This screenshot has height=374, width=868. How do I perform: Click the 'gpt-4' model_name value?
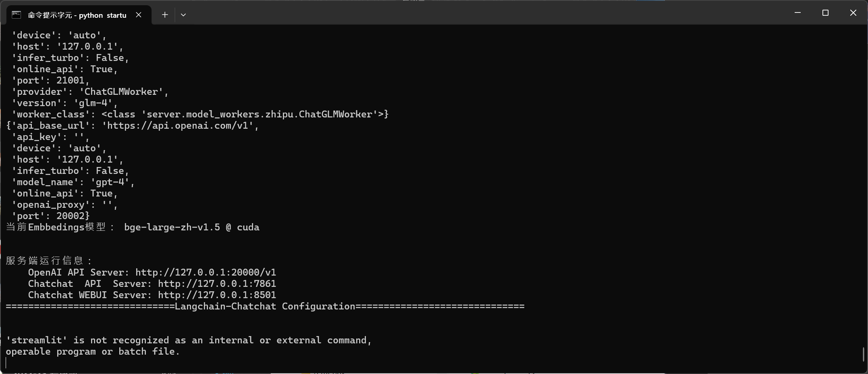pyautogui.click(x=110, y=182)
